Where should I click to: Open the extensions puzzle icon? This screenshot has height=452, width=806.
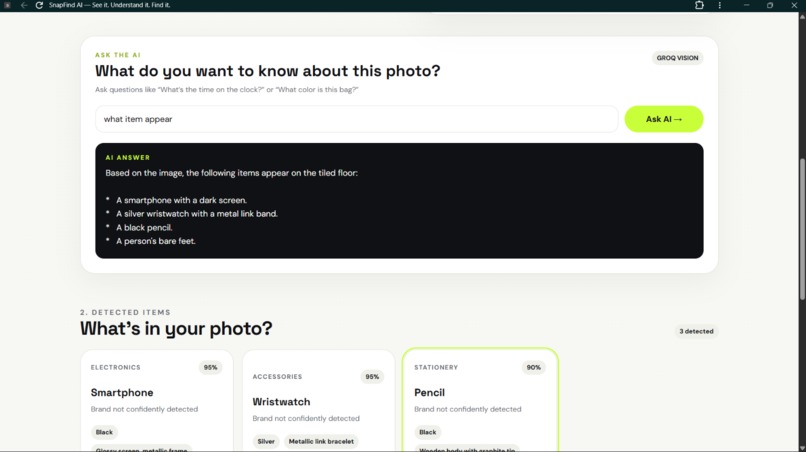click(x=699, y=5)
